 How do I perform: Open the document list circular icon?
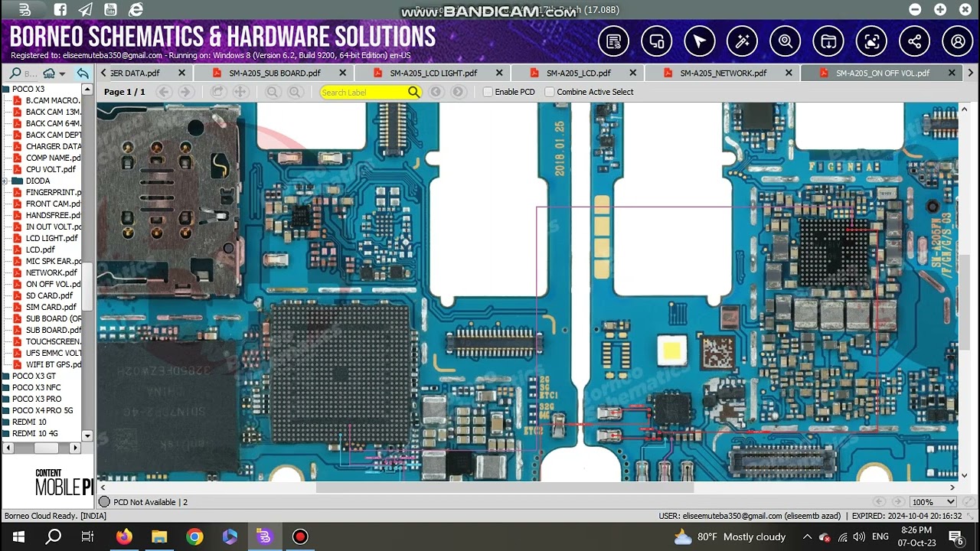coord(614,41)
